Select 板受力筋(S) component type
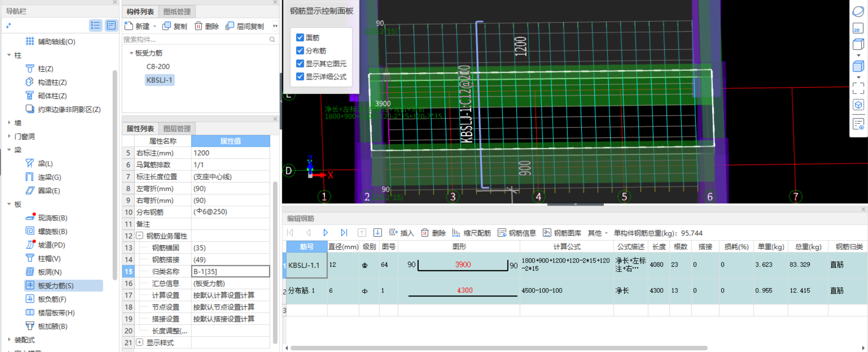 pyautogui.click(x=63, y=286)
